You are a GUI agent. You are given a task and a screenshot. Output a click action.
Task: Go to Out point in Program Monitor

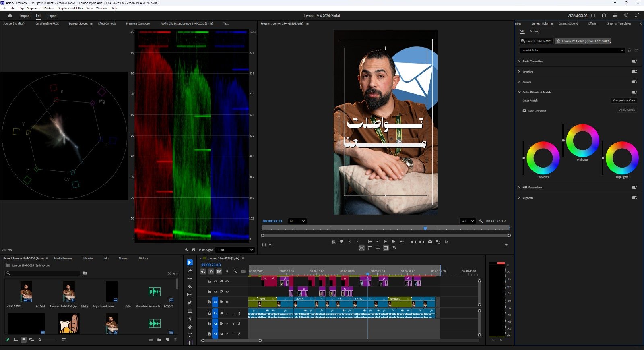(402, 242)
